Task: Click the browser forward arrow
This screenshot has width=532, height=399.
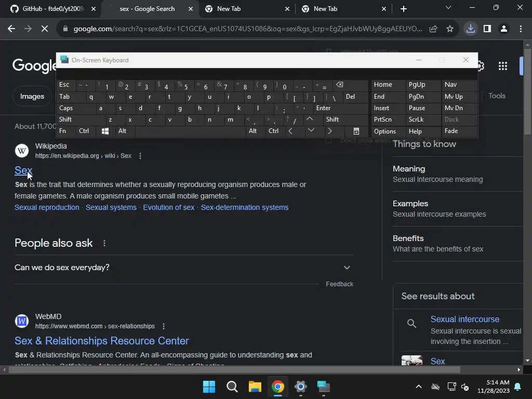Action: click(28, 29)
